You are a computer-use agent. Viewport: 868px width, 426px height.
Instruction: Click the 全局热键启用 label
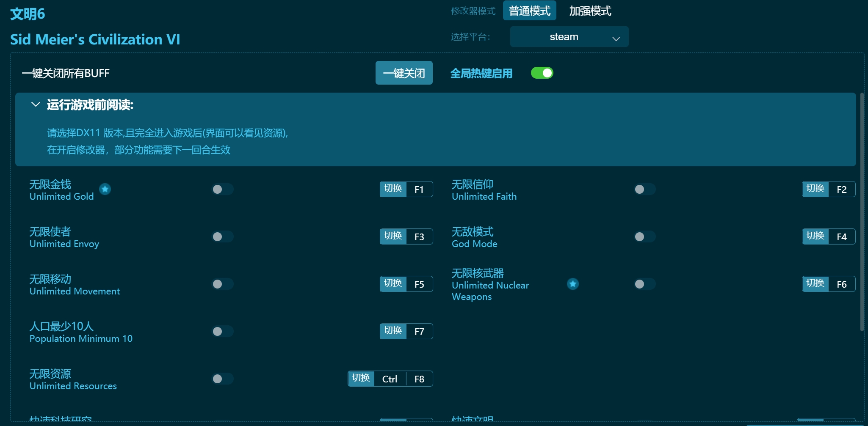pos(481,73)
